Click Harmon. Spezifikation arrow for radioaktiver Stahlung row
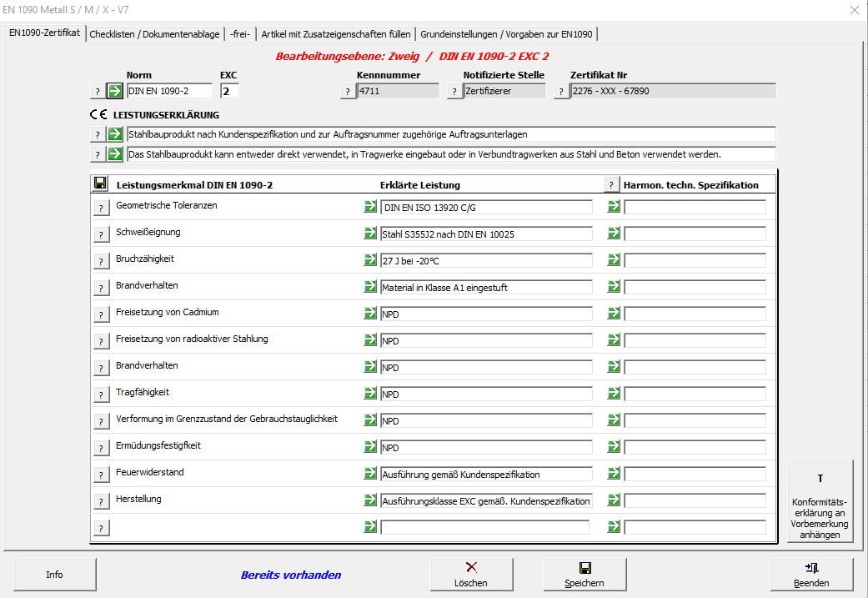The image size is (868, 598). [614, 340]
